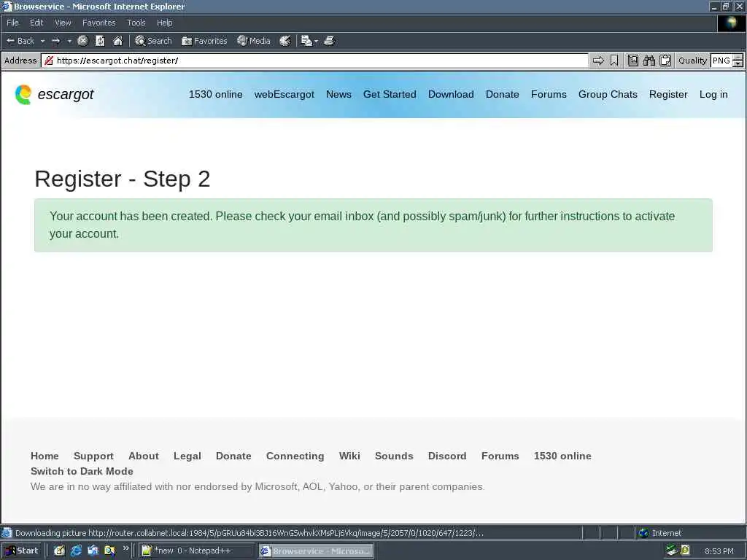Increase Quality with the up stepper arrow
747x560 pixels.
click(738, 57)
